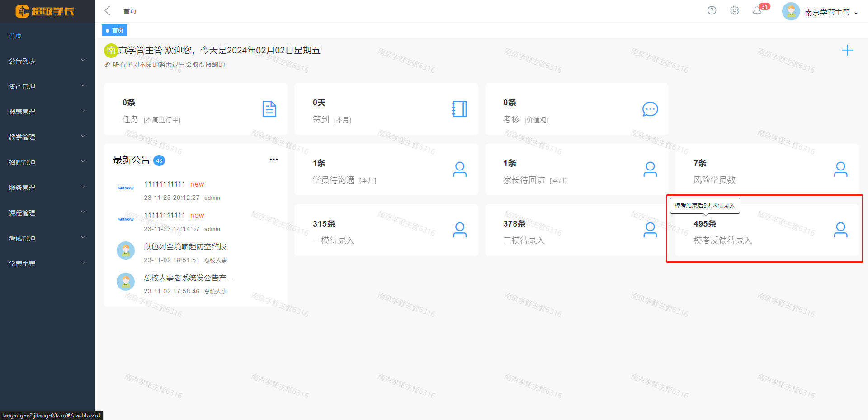Expand the 资产管理 sidebar menu

point(47,86)
